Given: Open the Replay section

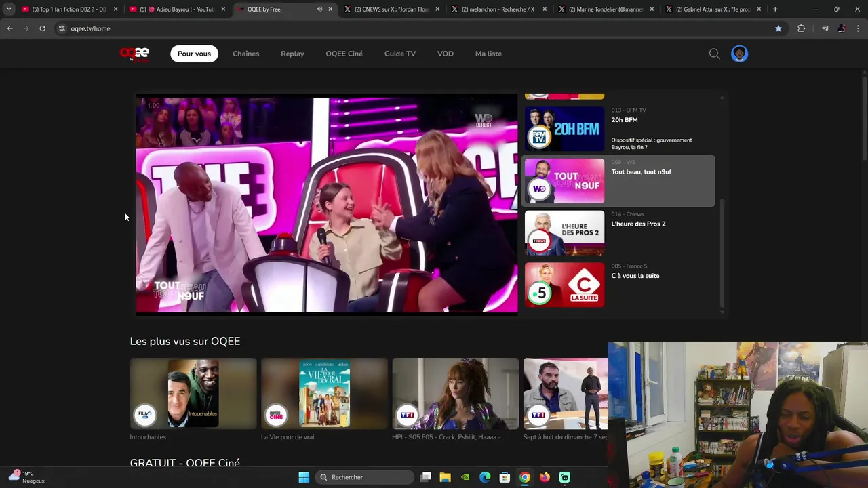Looking at the screenshot, I should click(x=292, y=54).
